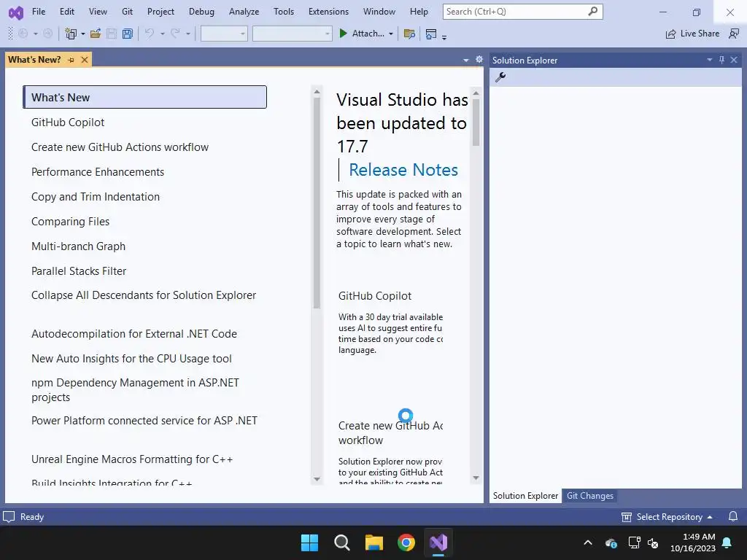Select What's New in topic list
The height and width of the screenshot is (560, 747).
(x=145, y=97)
